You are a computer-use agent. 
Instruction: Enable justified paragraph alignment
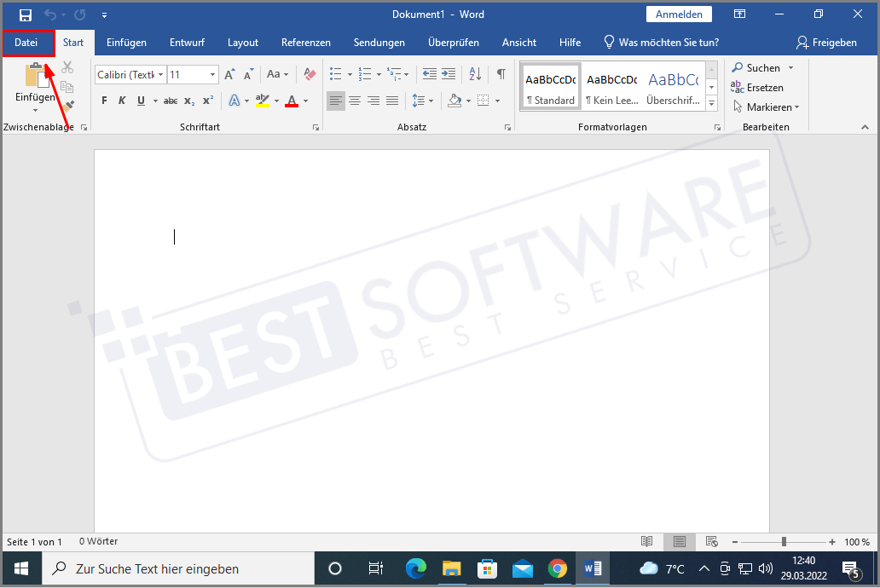[392, 100]
